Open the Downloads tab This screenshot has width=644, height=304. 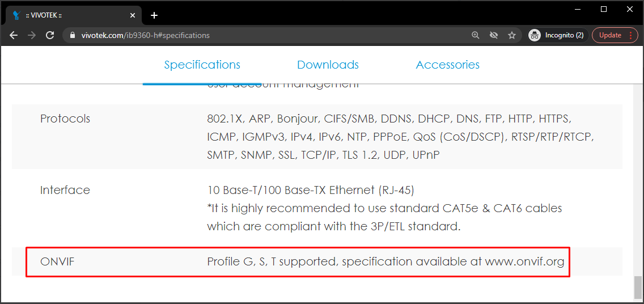[x=328, y=65]
